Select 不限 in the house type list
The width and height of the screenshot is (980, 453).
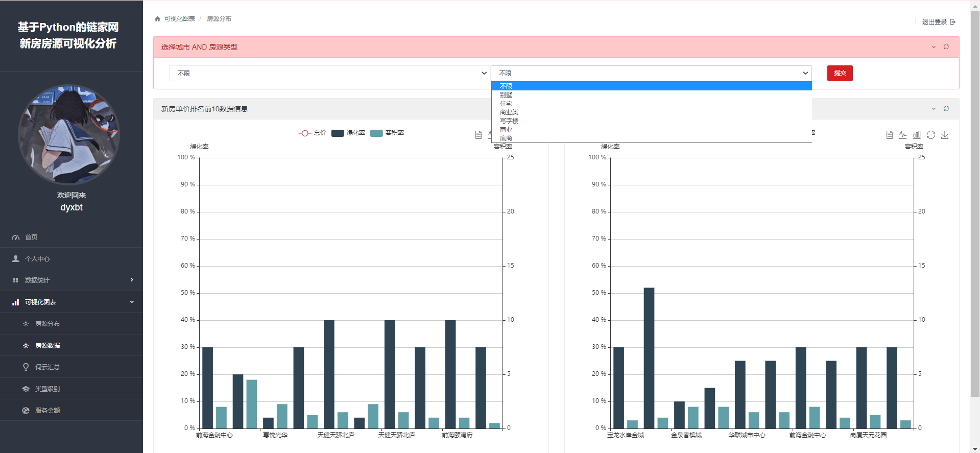pos(652,86)
